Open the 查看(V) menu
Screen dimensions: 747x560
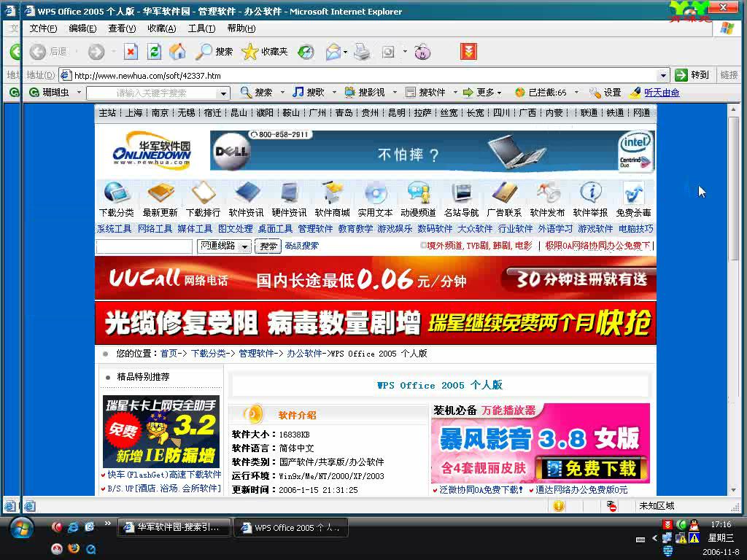click(x=122, y=28)
